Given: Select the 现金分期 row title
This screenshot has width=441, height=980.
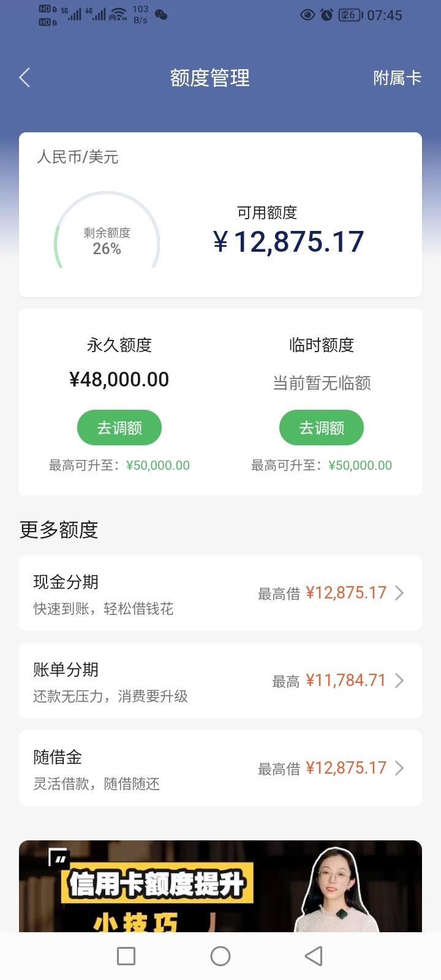Looking at the screenshot, I should tap(66, 582).
